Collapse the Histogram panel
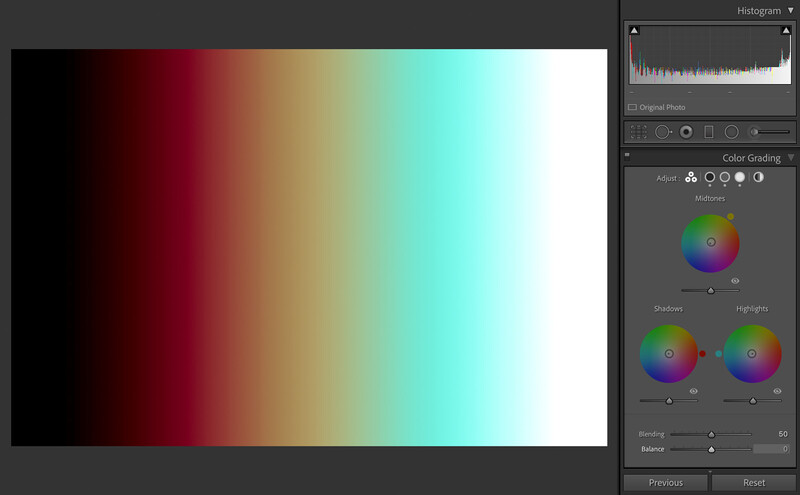The image size is (800, 495). (x=791, y=10)
